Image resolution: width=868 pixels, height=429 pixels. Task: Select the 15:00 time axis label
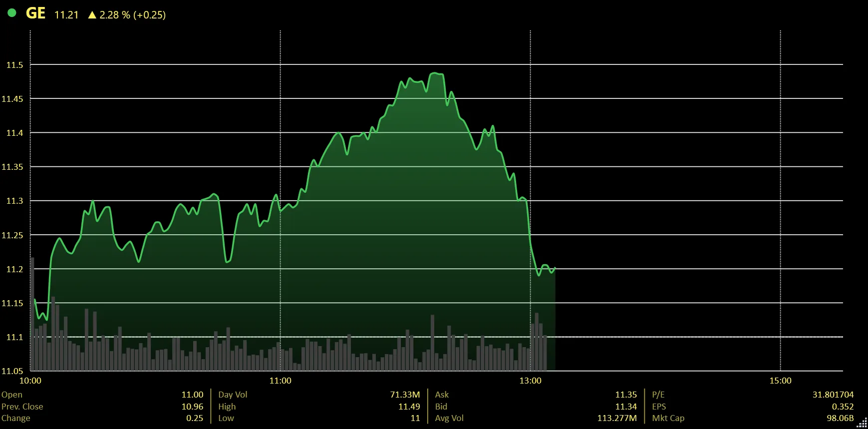pyautogui.click(x=780, y=381)
